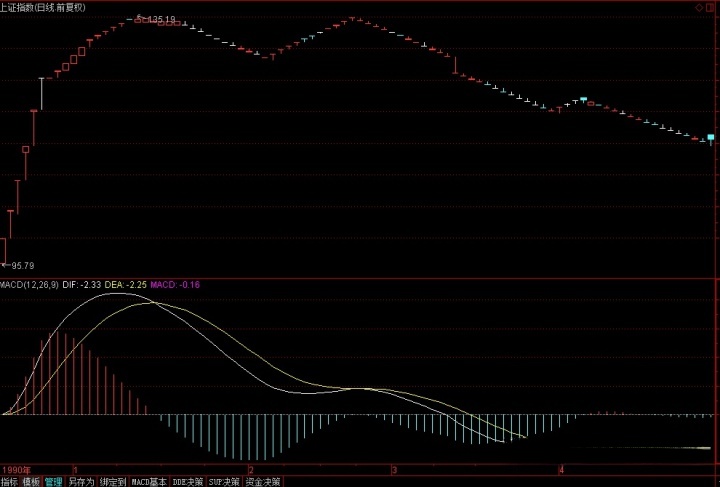Screen dimensions: 720x487
Task: Click month marker 4 on time axis
Action: pyautogui.click(x=561, y=470)
